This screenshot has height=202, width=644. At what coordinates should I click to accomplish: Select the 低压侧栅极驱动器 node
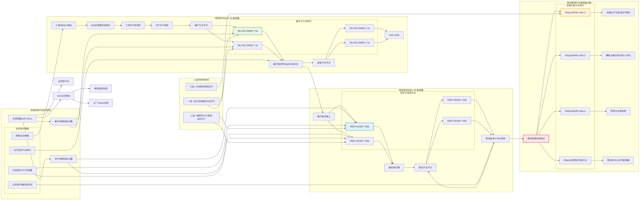coord(64,159)
